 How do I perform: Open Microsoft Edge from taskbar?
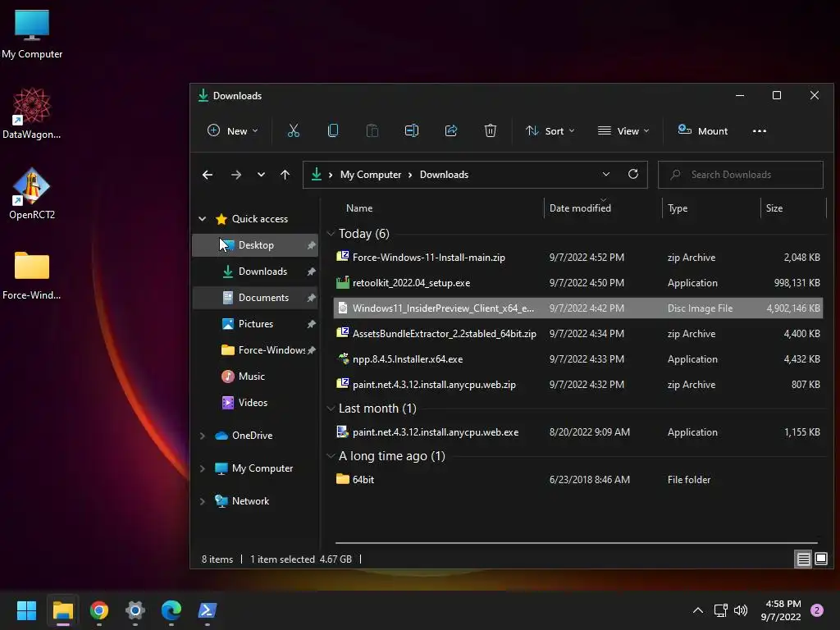coord(171,610)
